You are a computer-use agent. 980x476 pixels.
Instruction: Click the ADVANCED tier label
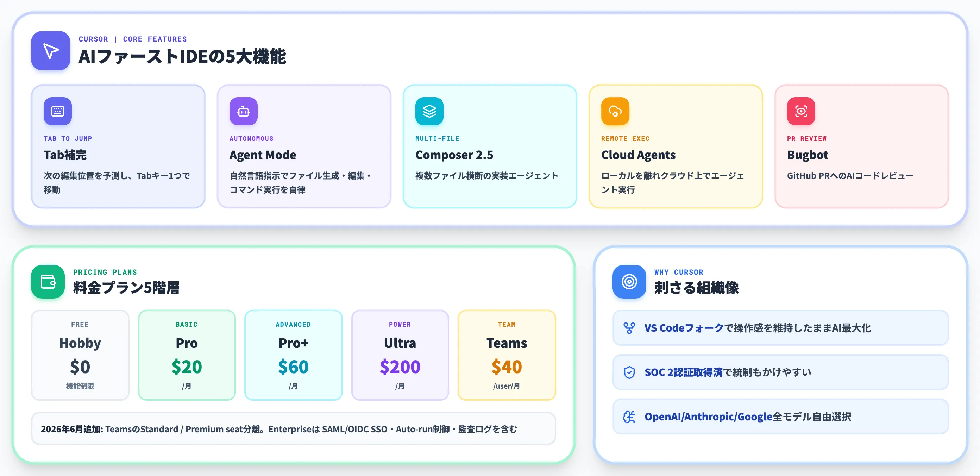293,324
